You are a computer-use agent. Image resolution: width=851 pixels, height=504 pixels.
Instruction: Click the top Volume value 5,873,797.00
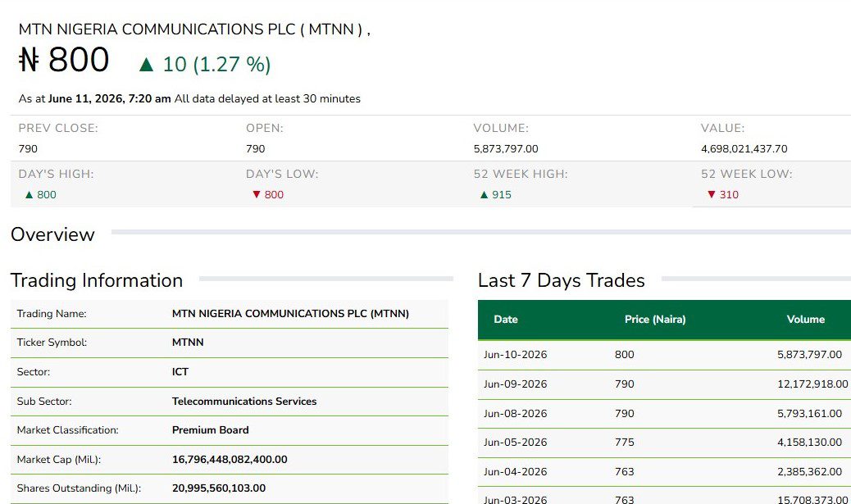click(x=506, y=148)
